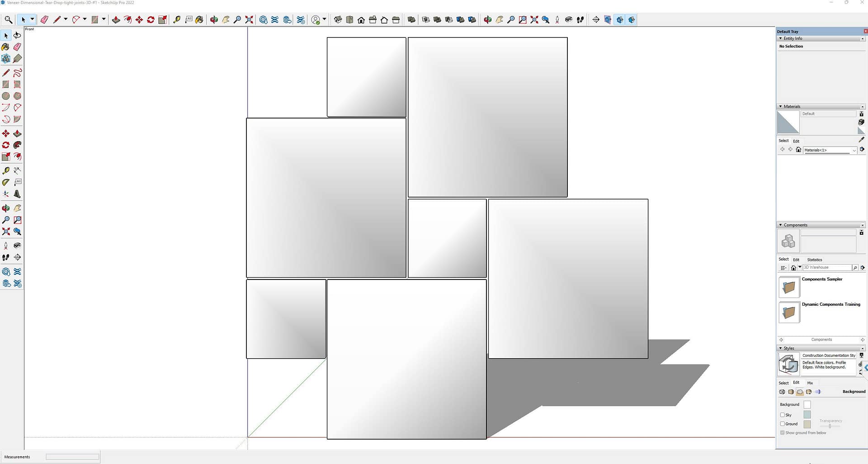Open Dynamic Components Training collection
The image size is (868, 464).
click(x=789, y=312)
